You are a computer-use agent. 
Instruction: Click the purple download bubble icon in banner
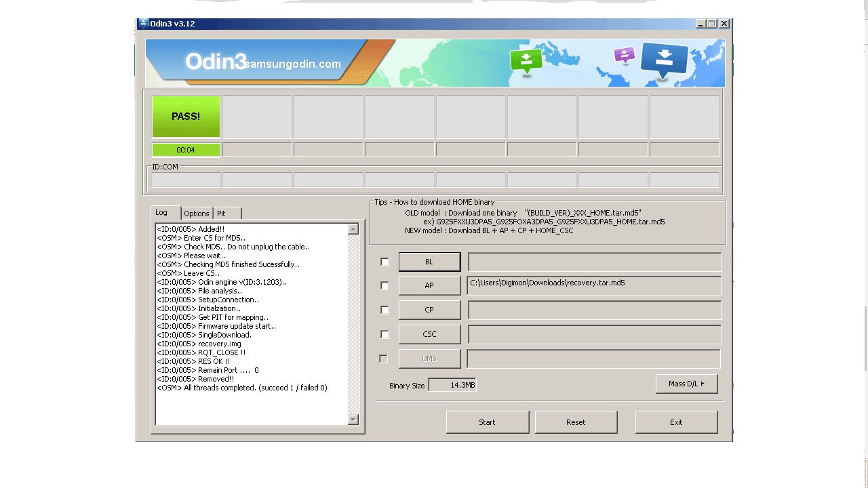(625, 55)
